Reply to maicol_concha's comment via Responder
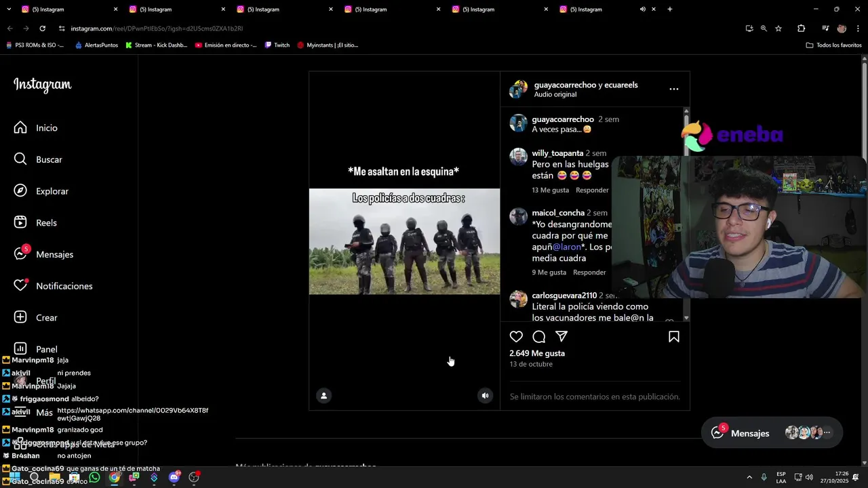 589,272
